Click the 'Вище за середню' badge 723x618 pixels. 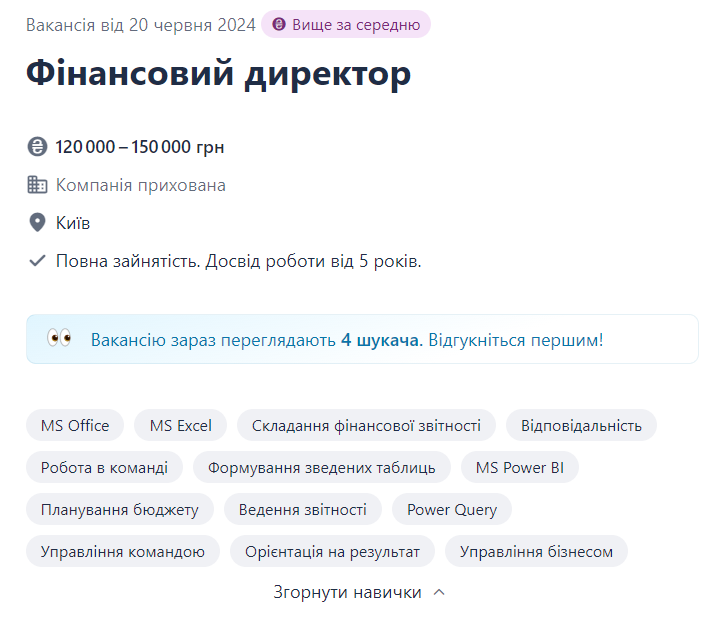pos(346,24)
